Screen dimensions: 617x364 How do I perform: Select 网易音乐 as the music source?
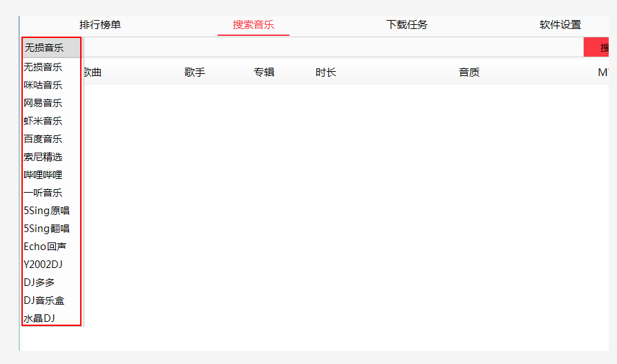pyautogui.click(x=43, y=103)
